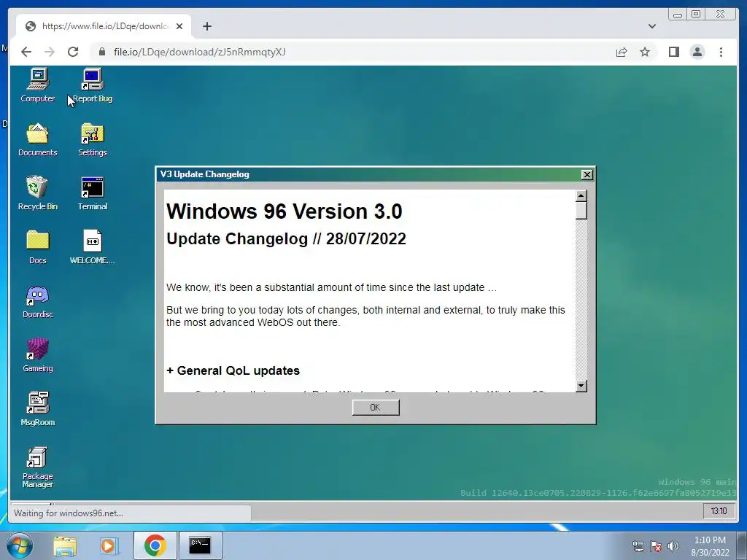747x560 pixels.
Task: Click the changelog scrollbar thumb
Action: point(581,211)
